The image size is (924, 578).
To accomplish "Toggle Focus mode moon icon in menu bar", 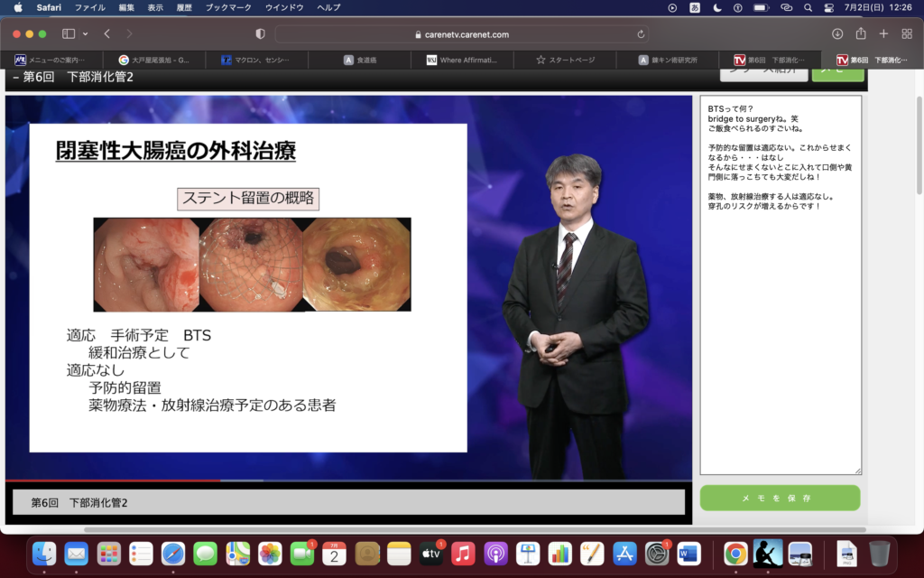I will click(x=717, y=7).
